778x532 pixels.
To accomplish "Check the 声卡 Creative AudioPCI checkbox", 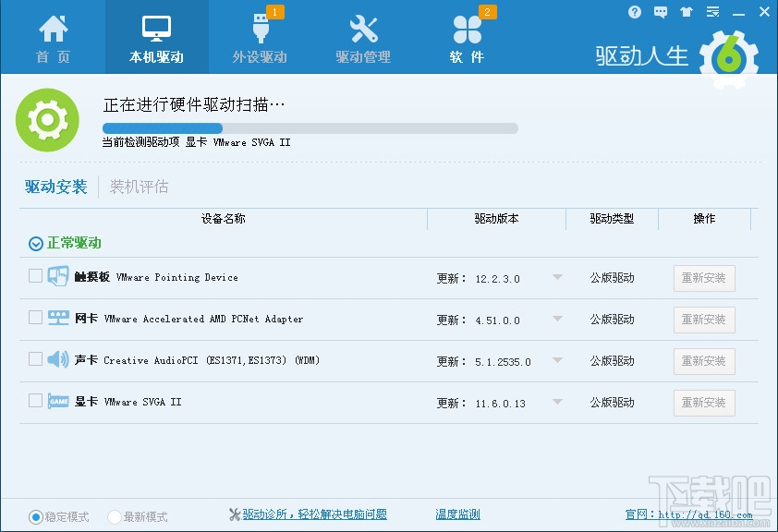I will [x=35, y=359].
